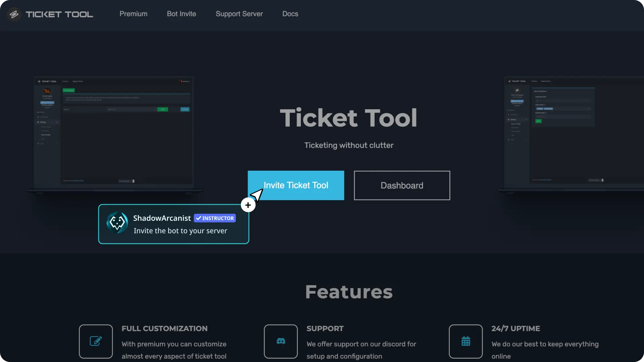Click the "Ticketing without clutter" tagline
The width and height of the screenshot is (644, 362).
pyautogui.click(x=349, y=145)
